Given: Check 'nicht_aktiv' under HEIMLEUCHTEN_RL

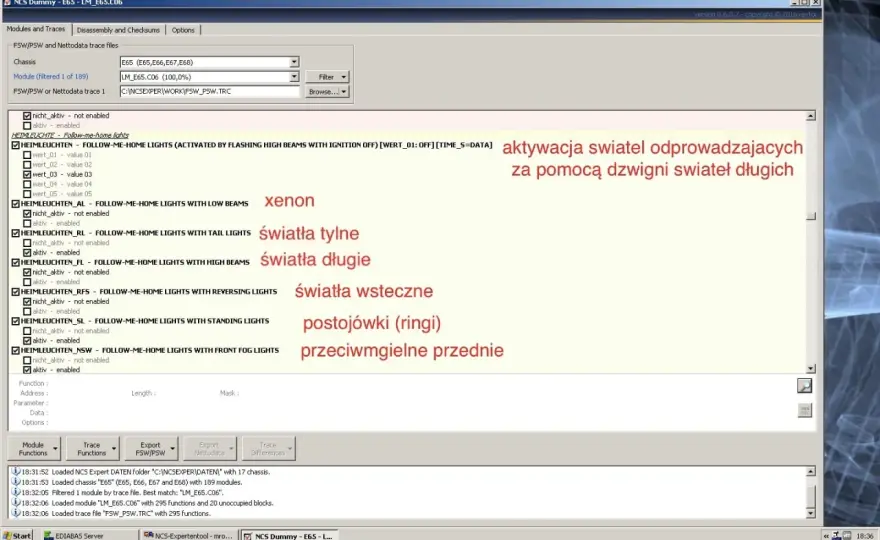Looking at the screenshot, I should tap(27, 243).
